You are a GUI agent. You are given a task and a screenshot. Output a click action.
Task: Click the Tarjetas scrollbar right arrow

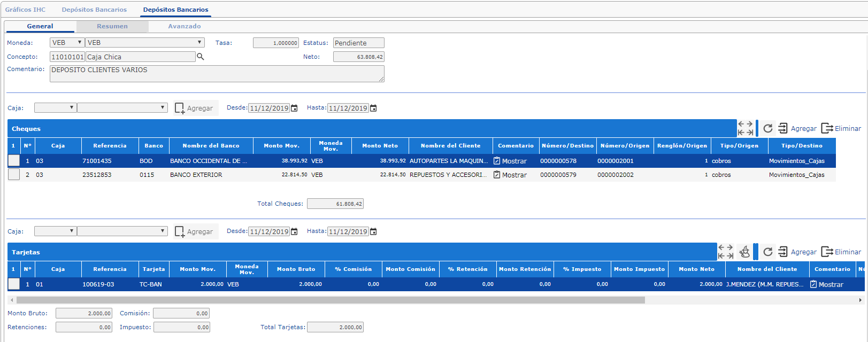pos(861,300)
